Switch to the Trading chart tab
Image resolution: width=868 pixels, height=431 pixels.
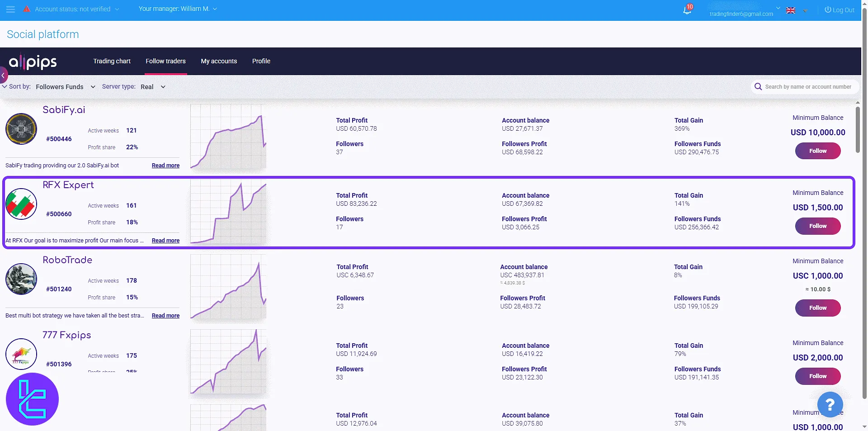point(112,61)
